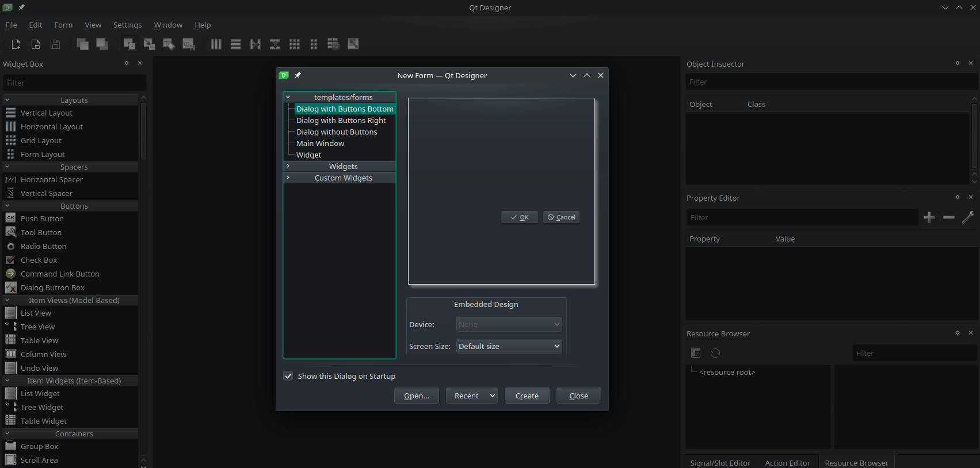Collapse the Containers category in Widget Box
Screen dimensions: 980x468
(7, 434)
